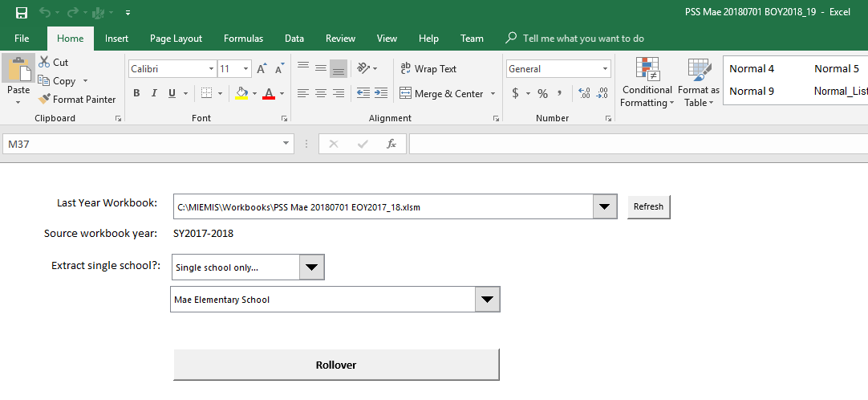Viewport: 868px width, 400px height.
Task: Open the Formulas ribbon tab
Action: click(243, 39)
